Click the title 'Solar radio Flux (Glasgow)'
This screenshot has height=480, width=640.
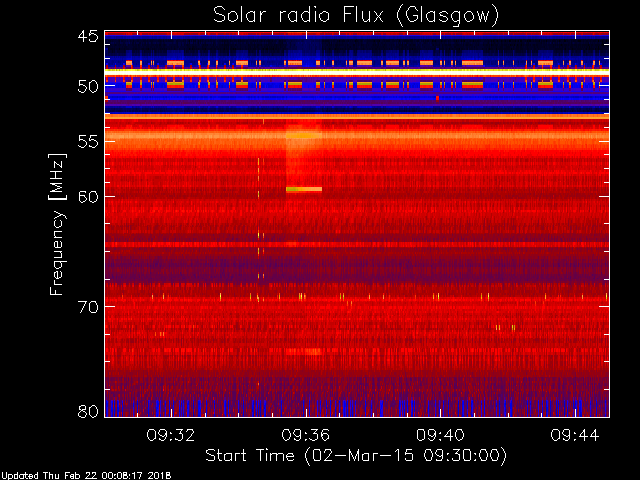[356, 16]
